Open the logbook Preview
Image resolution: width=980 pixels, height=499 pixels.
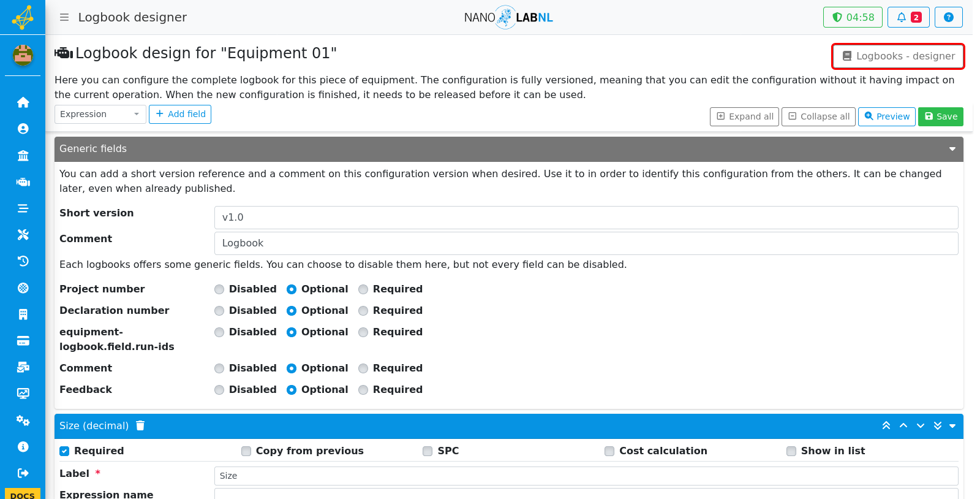coord(887,116)
